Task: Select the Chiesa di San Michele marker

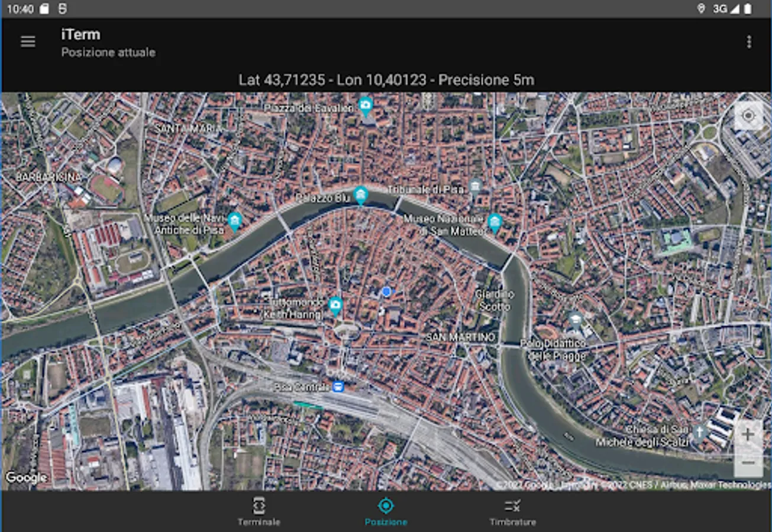Action: [699, 433]
